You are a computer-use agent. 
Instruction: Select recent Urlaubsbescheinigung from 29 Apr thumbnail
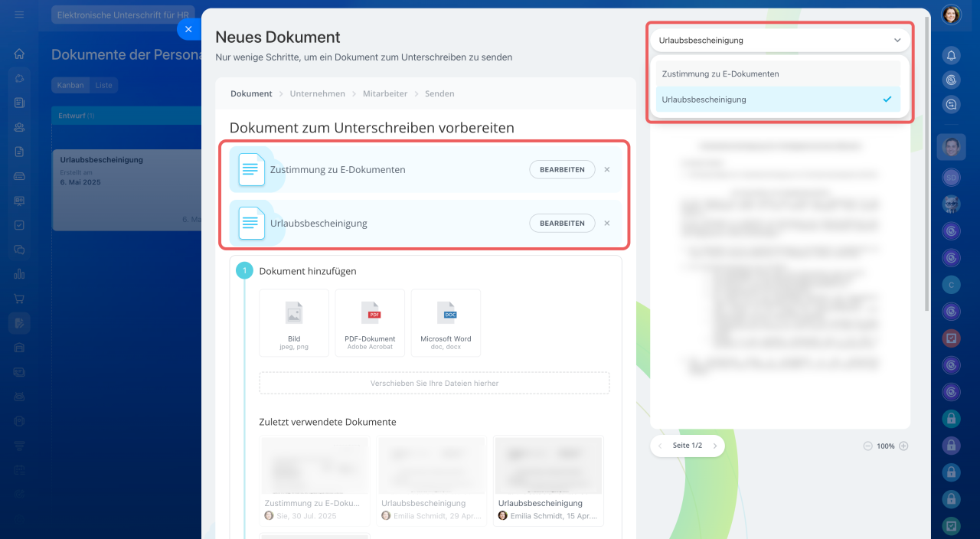431,481
